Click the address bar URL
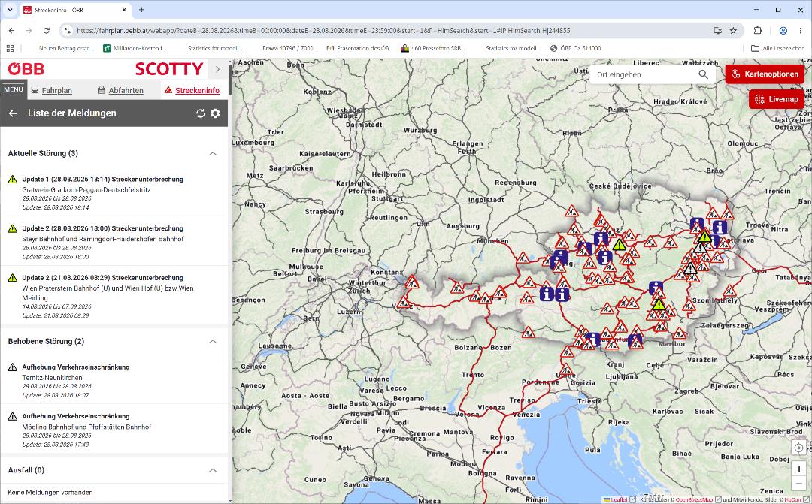The image size is (812, 504). 323,31
